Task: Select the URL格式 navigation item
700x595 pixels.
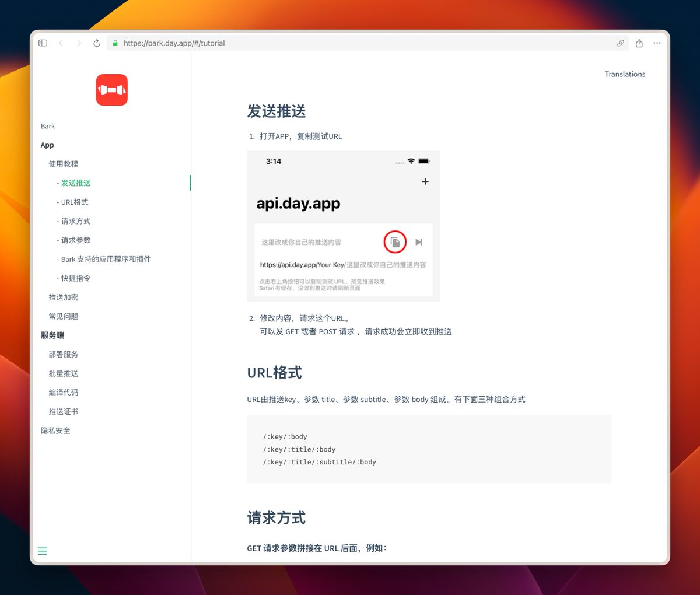Action: [x=73, y=202]
